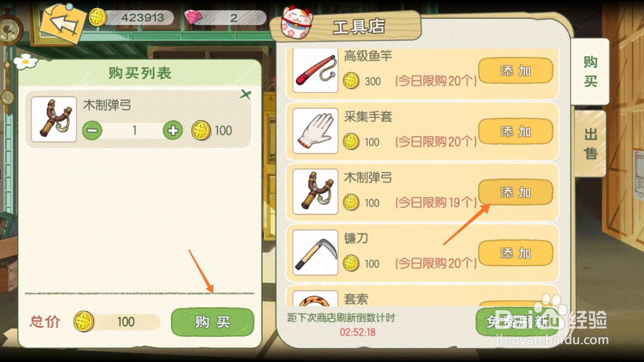This screenshot has width=644, height=362.
Task: Remove 木制弹弓 from list with green X
Action: tap(245, 95)
